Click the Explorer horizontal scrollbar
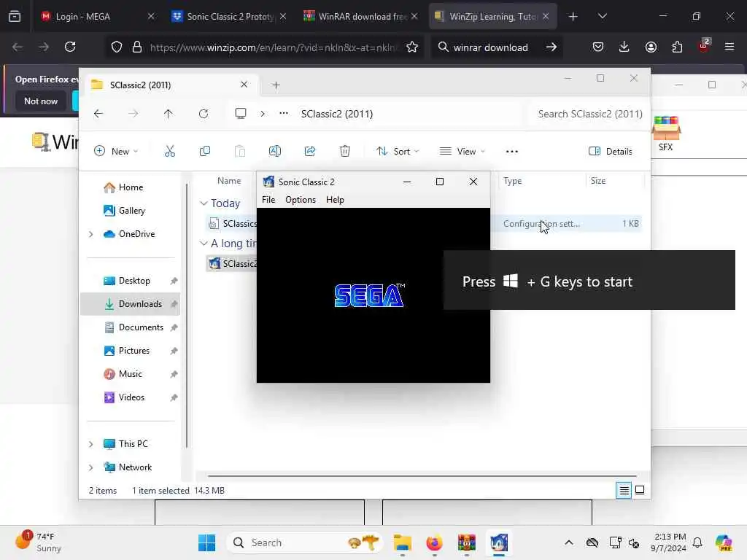Viewport: 747px width, 560px height. (422, 475)
